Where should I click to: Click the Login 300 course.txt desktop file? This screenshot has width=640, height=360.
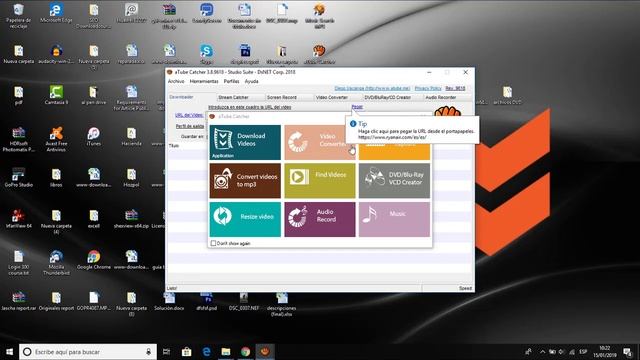[18, 262]
